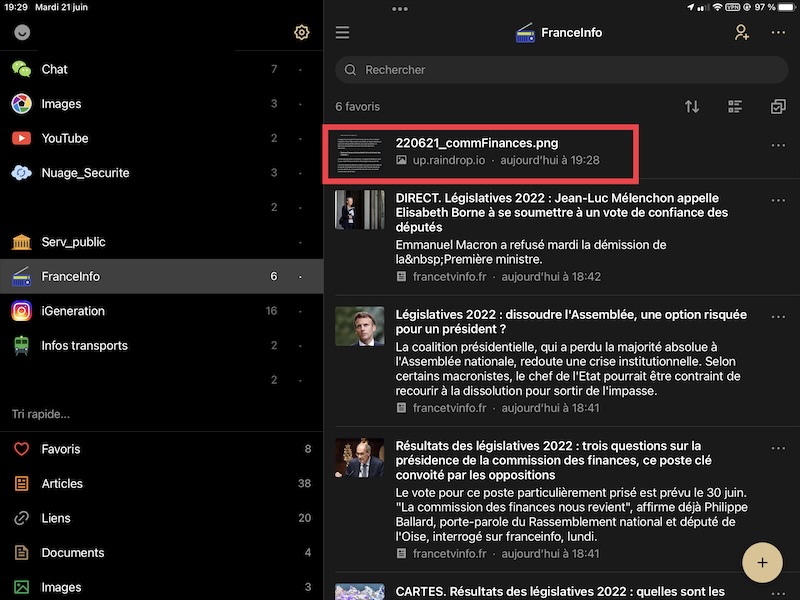Viewport: 800px width, 600px height.
Task: Open options for commission des finances article
Action: coord(778,448)
